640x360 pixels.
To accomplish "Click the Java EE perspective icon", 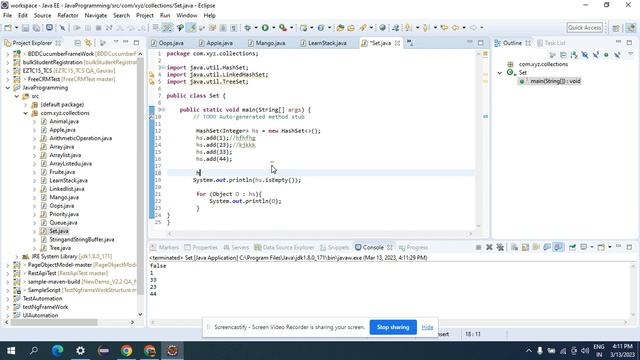I will click(x=631, y=28).
